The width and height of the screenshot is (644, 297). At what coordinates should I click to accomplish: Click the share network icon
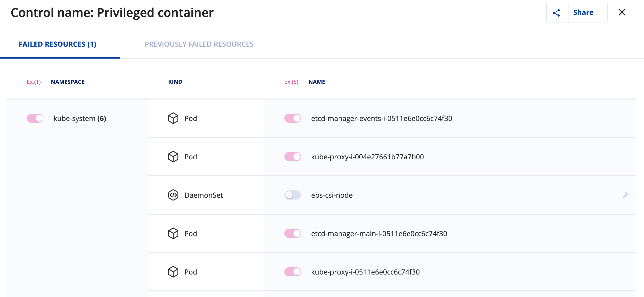click(x=556, y=13)
